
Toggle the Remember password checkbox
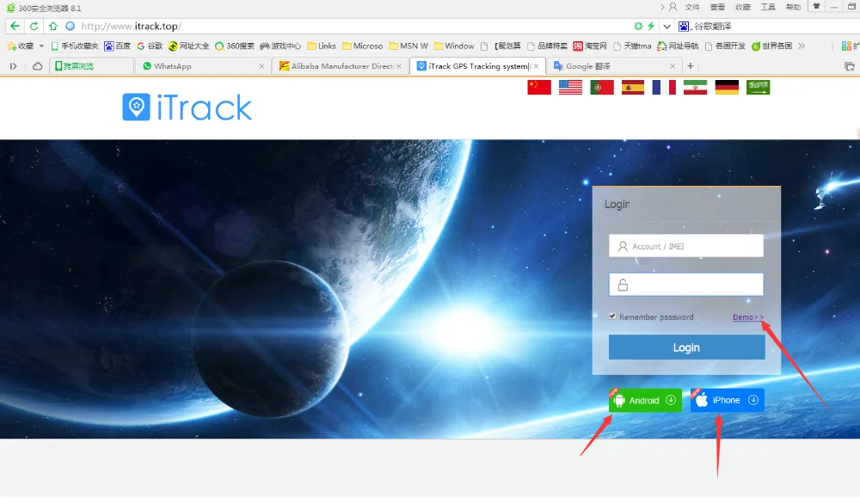(612, 317)
